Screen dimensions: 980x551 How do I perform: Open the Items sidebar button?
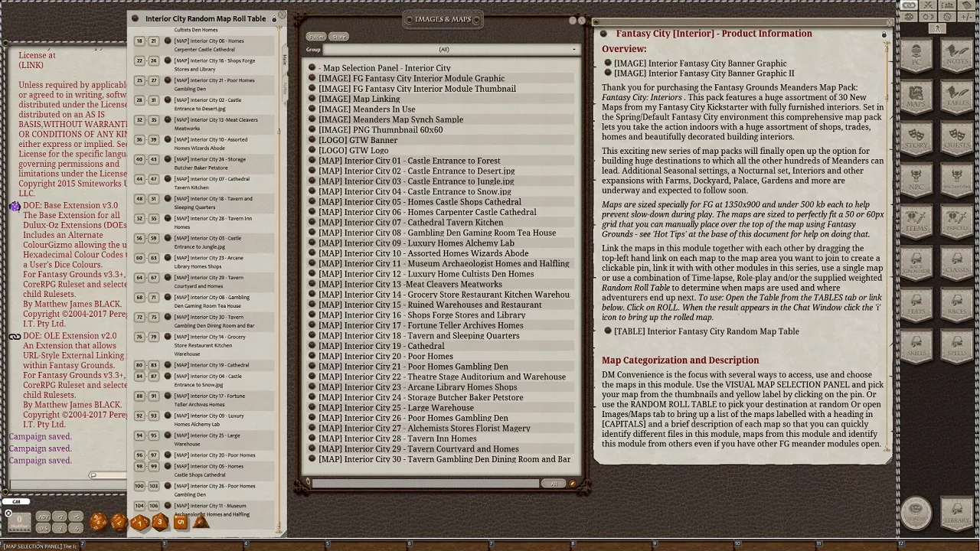[916, 223]
